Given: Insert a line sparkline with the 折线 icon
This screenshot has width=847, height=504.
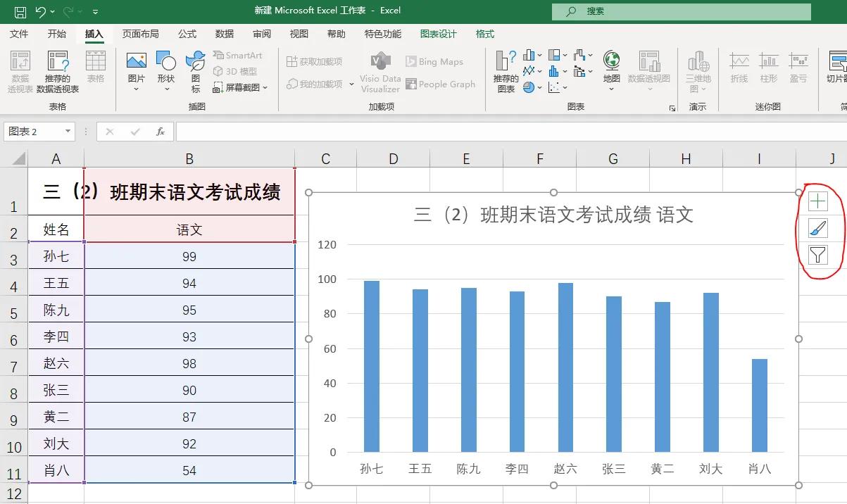Looking at the screenshot, I should point(739,69).
